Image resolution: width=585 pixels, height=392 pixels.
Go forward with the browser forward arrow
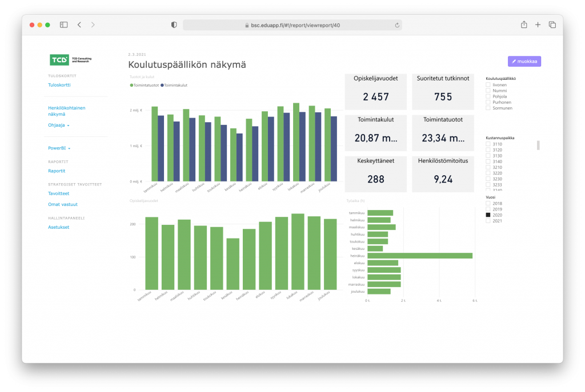pyautogui.click(x=93, y=25)
